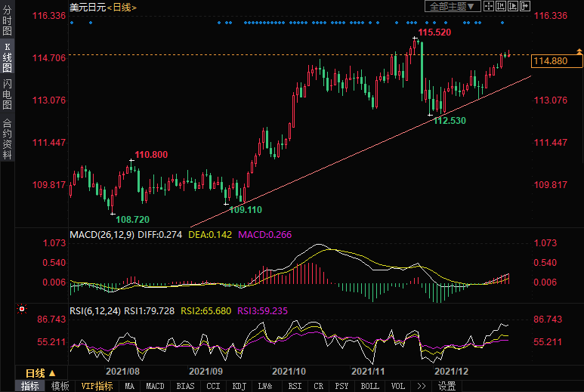Click the interval range measurement icon
584x392 pixels.
501,6
